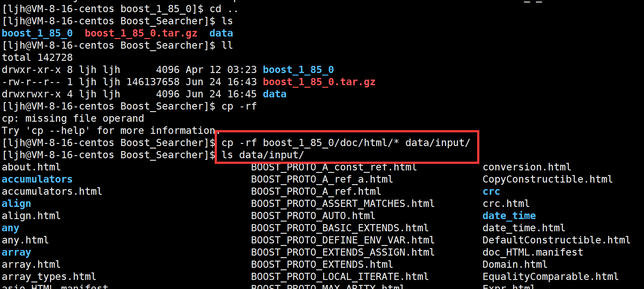Select the blue 'accumulators' directory
The width and height of the screenshot is (644, 289).
click(x=37, y=179)
